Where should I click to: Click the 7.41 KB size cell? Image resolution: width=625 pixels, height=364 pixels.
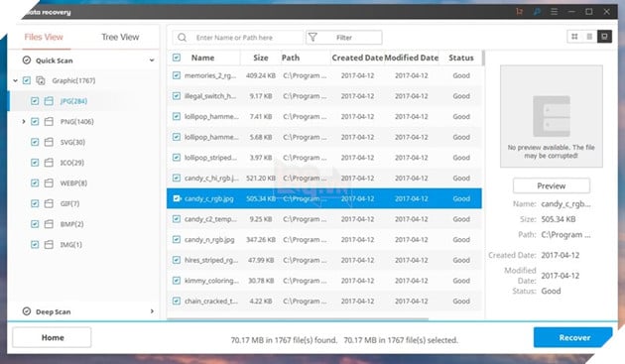click(x=261, y=116)
